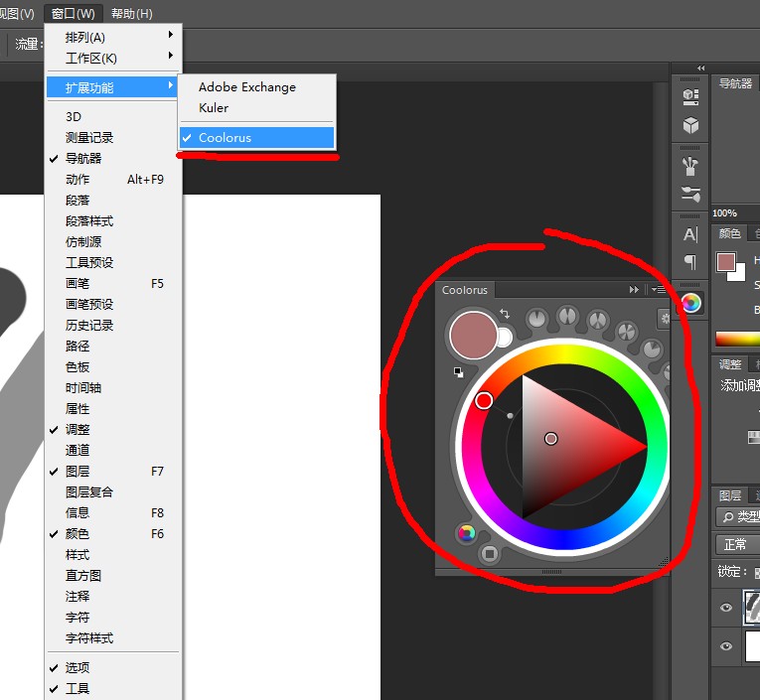Expand the icon dock with double arrows
760x700 pixels.
point(700,69)
